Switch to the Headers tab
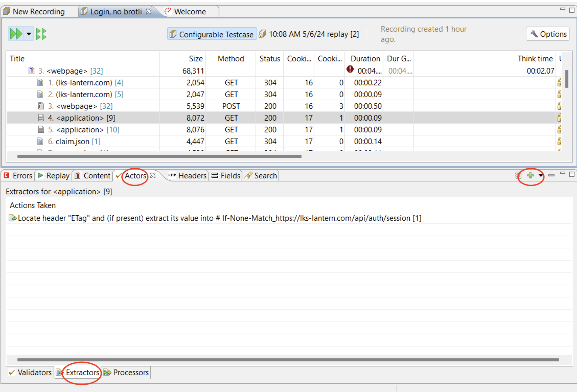Viewport: 577px width, 392px height. 192,176
